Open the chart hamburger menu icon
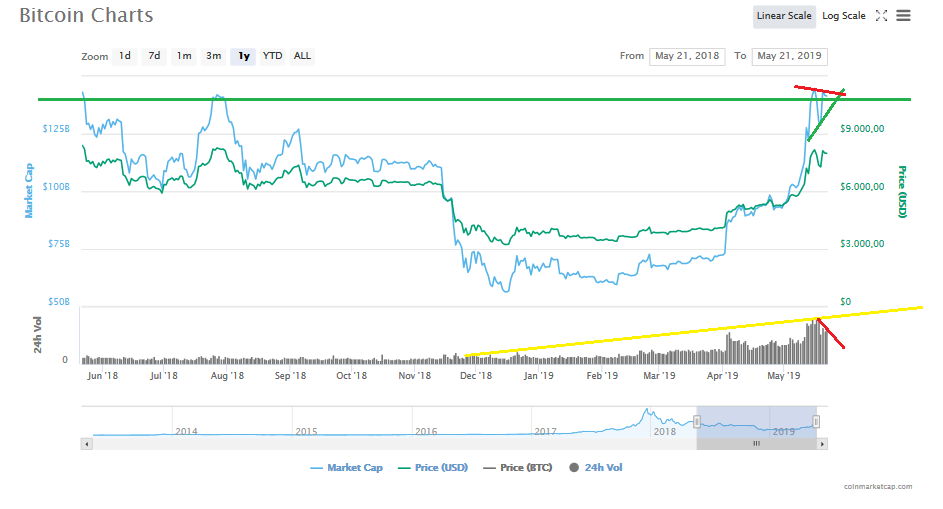Image resolution: width=943 pixels, height=509 pixels. [x=903, y=16]
